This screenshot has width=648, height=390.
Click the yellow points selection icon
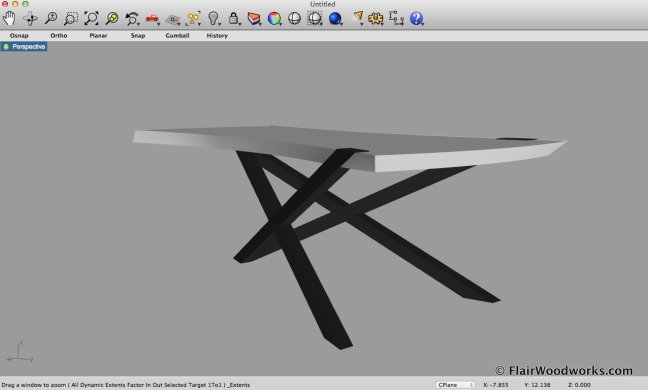pos(193,19)
